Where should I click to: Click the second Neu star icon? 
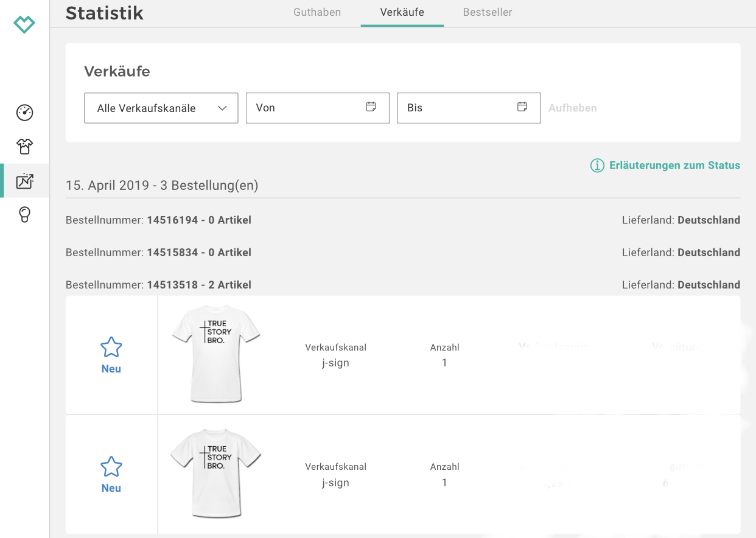point(111,467)
